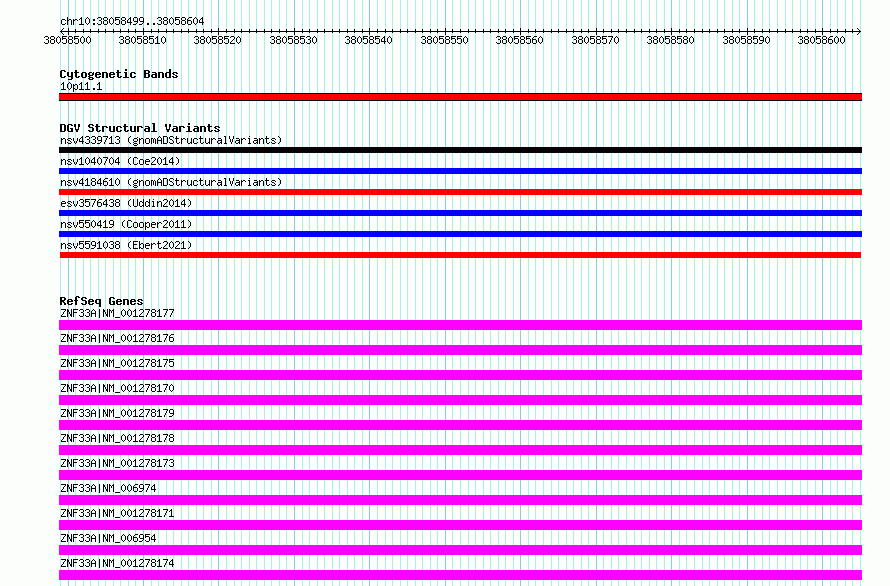
Task: Open transcript label ZNF33A|NM_001278171
Action: [117, 513]
